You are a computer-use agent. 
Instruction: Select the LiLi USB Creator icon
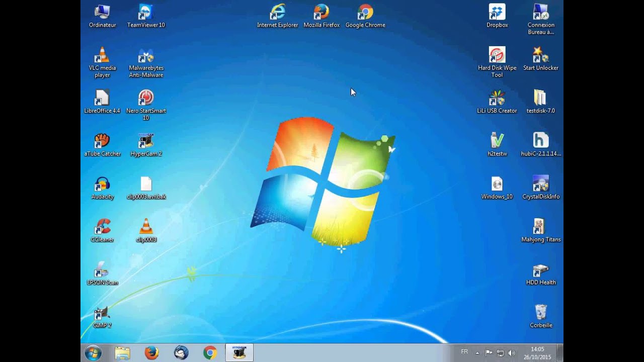[x=497, y=102]
